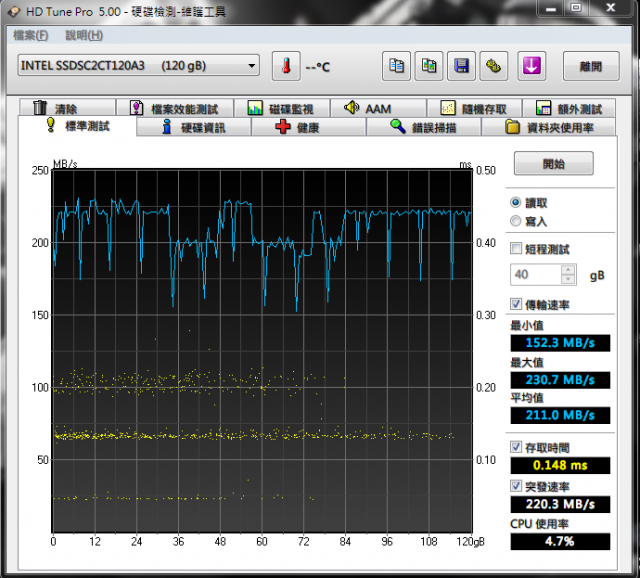
Task: Select the 標準測試 tab
Action: point(77,126)
